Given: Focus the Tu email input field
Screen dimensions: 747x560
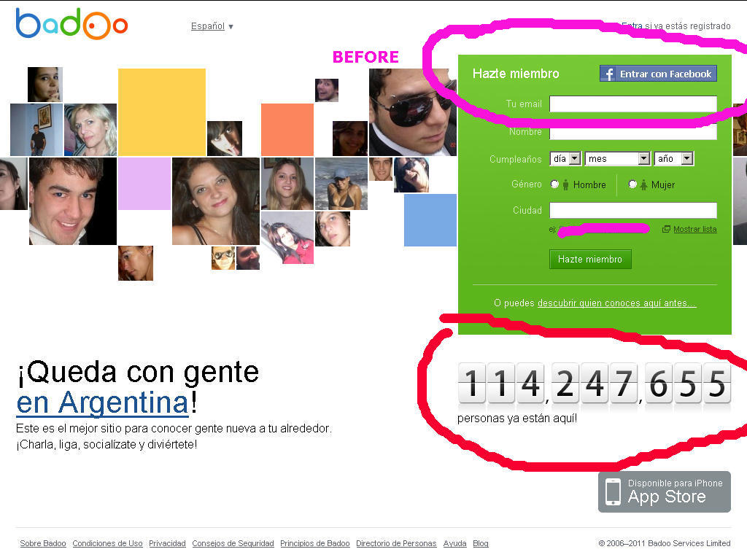Looking at the screenshot, I should [x=633, y=104].
